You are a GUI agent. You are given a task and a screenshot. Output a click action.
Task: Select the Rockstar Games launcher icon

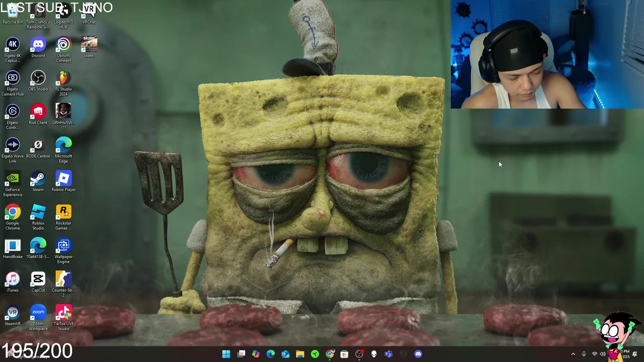[x=63, y=218]
